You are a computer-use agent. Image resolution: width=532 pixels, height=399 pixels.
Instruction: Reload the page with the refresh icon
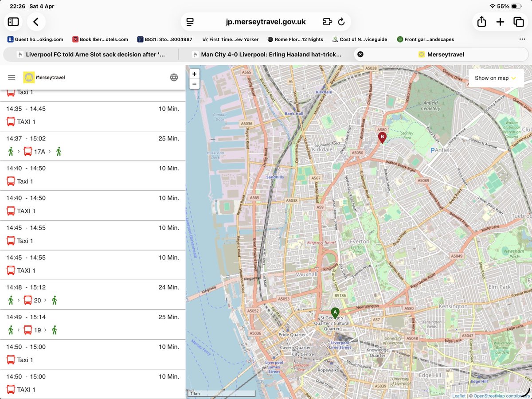341,22
